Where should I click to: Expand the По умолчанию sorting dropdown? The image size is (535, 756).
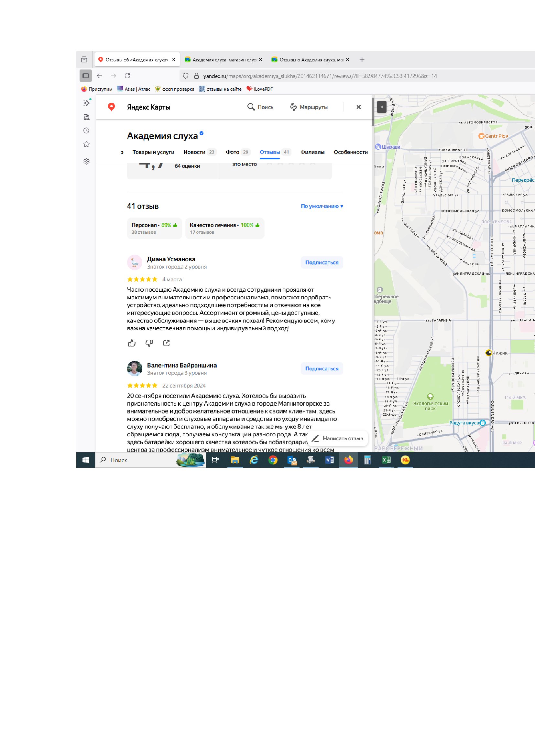click(x=322, y=206)
